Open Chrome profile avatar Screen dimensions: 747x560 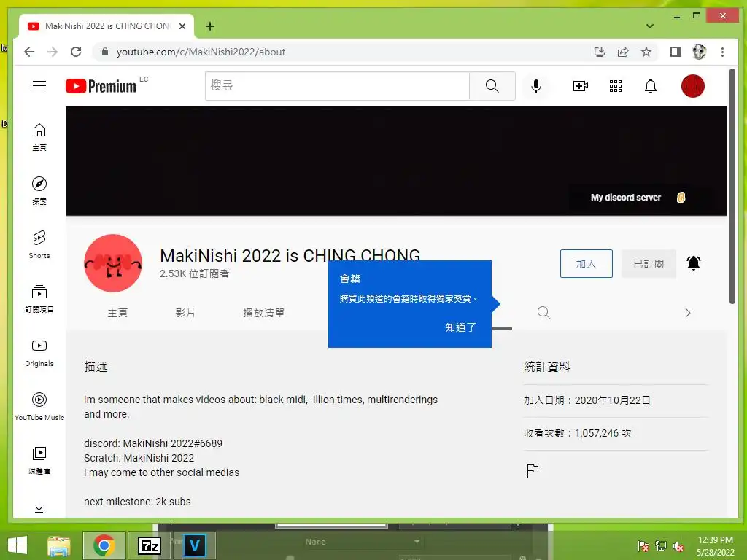click(x=699, y=52)
